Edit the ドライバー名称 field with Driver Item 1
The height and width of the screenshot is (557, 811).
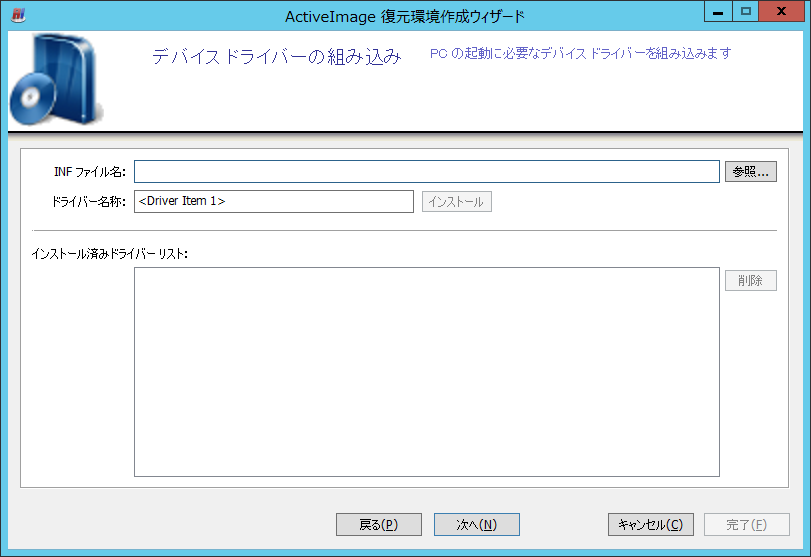274,201
